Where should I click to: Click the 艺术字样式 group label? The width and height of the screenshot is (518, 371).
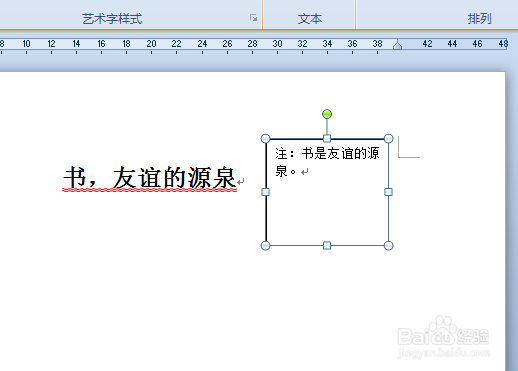click(112, 19)
